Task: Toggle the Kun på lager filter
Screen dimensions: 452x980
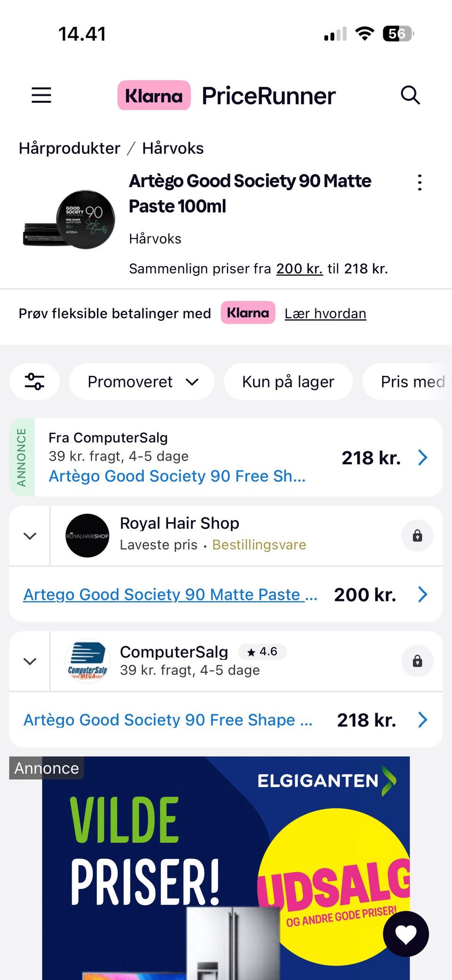Action: click(x=288, y=381)
